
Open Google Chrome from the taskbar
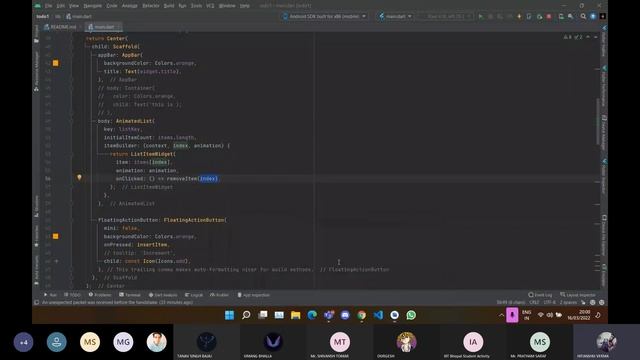click(x=362, y=315)
